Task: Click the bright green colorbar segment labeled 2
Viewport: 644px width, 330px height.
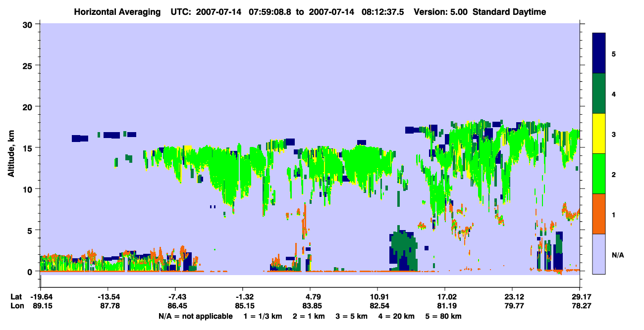Action: click(x=599, y=174)
